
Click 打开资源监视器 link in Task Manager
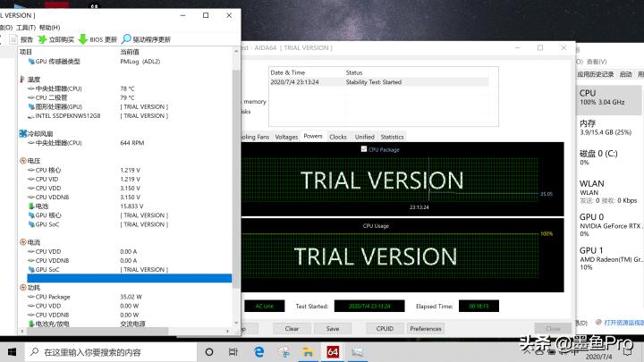623,323
